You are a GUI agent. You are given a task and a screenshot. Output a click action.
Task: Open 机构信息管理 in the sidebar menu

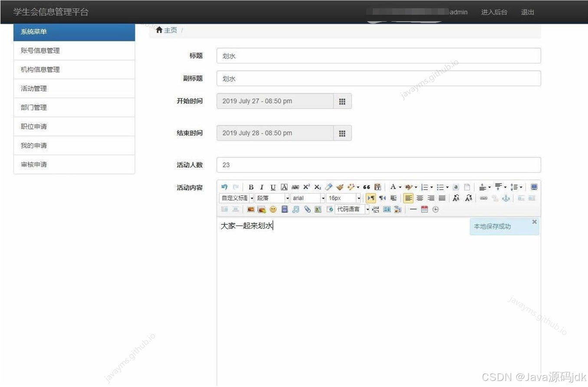(x=74, y=69)
